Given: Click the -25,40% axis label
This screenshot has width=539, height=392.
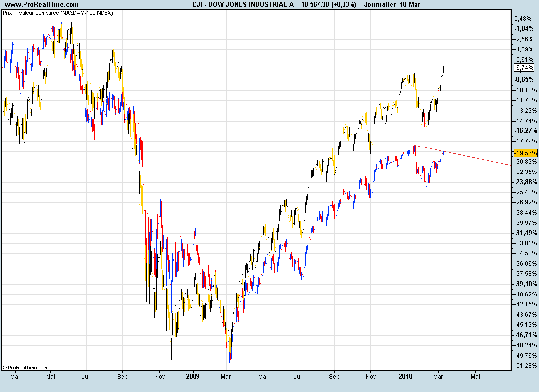Looking at the screenshot, I should click(525, 192).
